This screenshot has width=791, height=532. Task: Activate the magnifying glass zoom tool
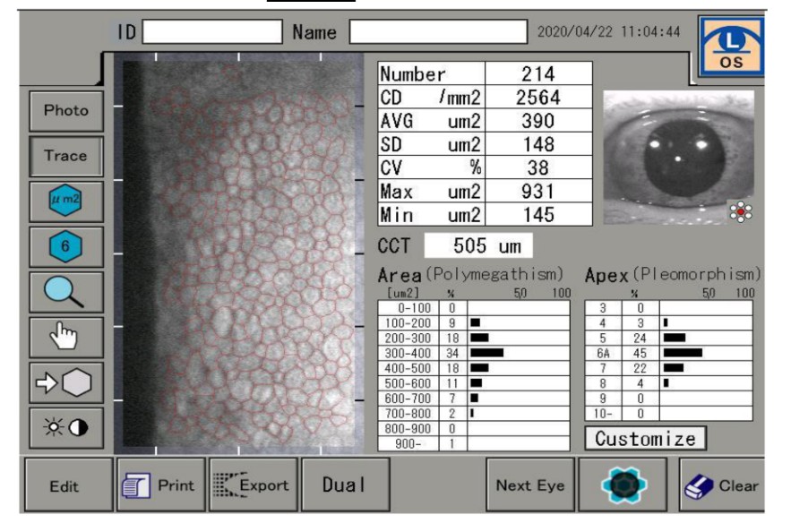66,292
